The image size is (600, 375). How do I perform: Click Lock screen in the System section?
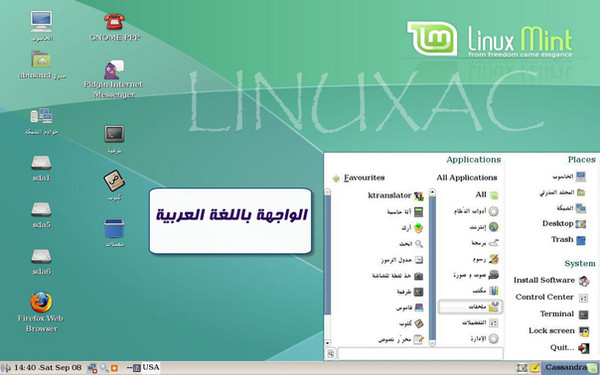coord(559,331)
